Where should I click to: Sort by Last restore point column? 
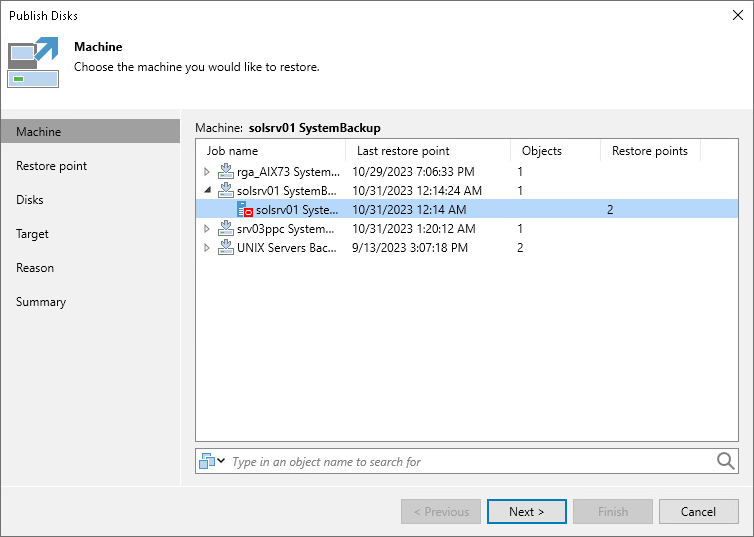click(428, 151)
